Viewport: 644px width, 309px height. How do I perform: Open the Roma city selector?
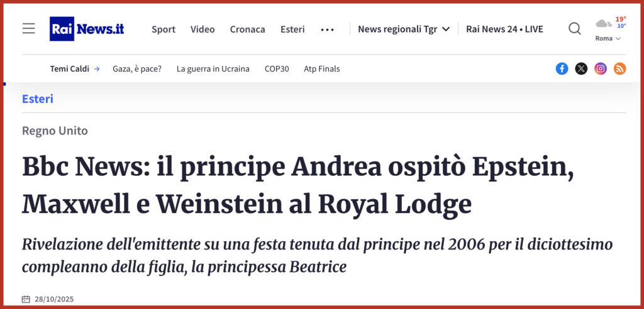point(608,38)
